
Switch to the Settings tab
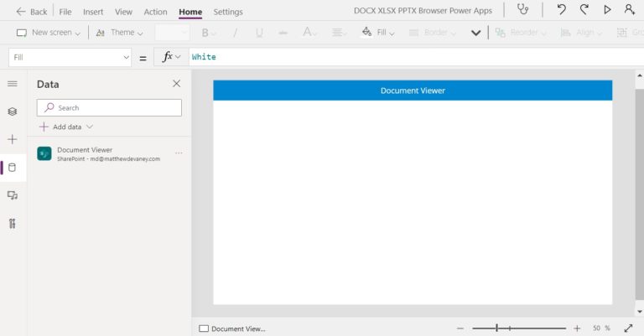(227, 12)
